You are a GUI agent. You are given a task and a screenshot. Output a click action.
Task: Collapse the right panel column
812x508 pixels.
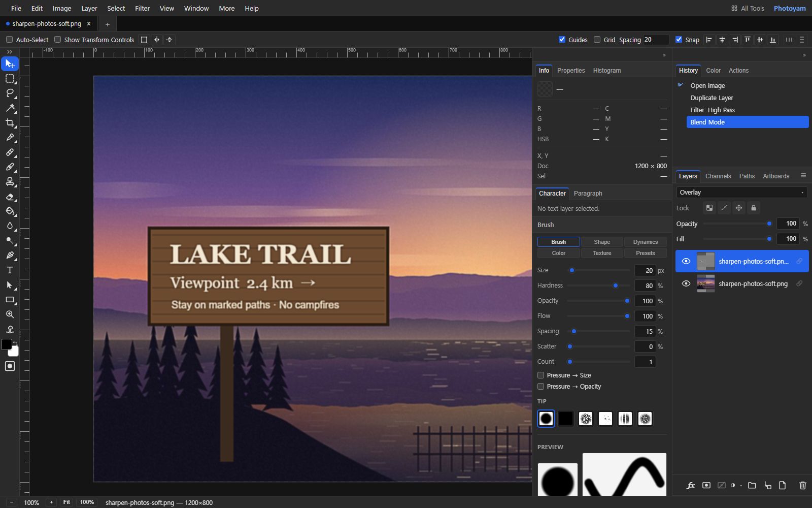click(x=804, y=55)
